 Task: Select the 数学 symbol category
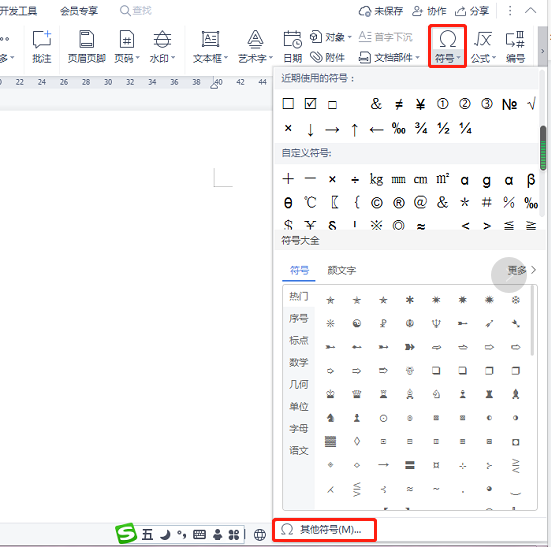pos(299,362)
